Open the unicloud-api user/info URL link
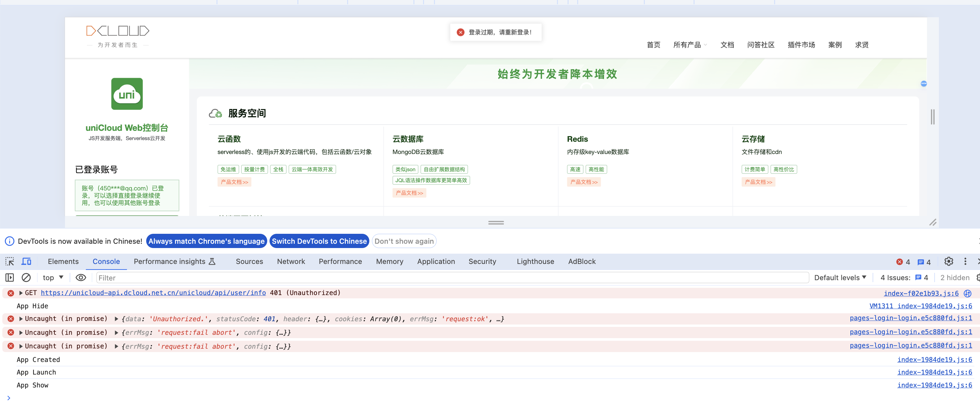980x406 pixels. pyautogui.click(x=153, y=293)
